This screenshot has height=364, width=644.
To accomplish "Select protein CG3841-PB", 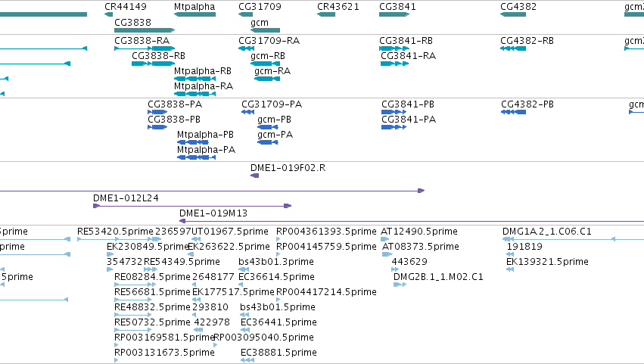I will pyautogui.click(x=408, y=104).
